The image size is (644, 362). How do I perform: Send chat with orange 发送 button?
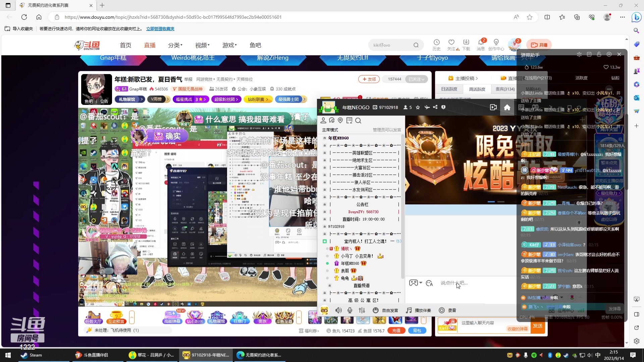point(538,326)
